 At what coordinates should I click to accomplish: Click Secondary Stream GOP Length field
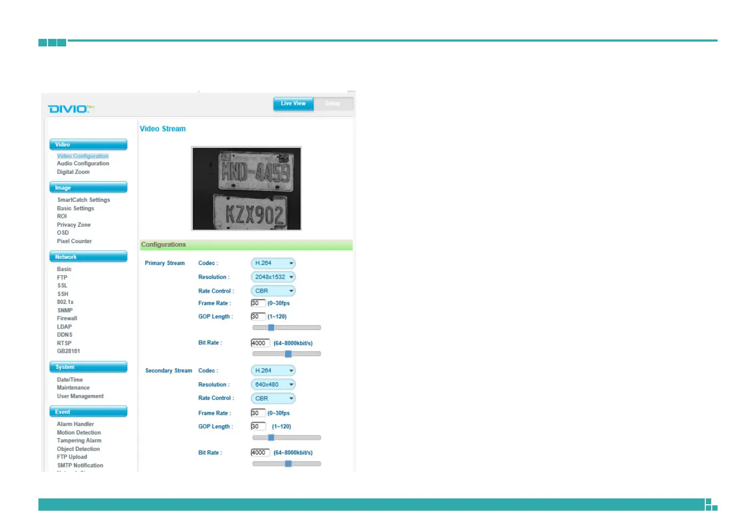click(x=258, y=426)
